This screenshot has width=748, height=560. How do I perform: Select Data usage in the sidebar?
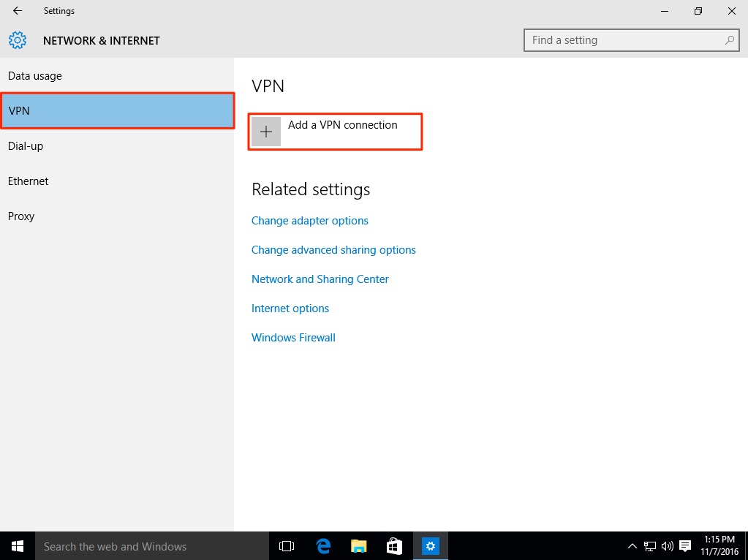(x=35, y=76)
